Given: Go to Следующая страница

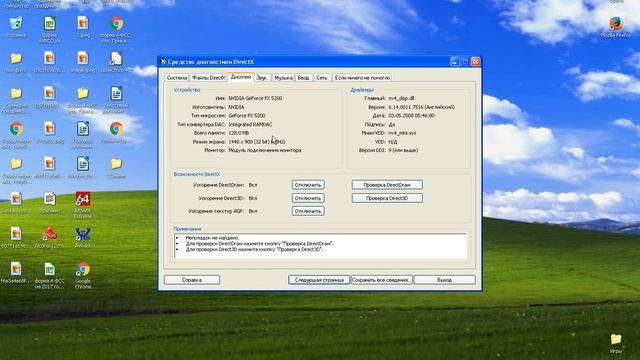Looking at the screenshot, I should [319, 280].
